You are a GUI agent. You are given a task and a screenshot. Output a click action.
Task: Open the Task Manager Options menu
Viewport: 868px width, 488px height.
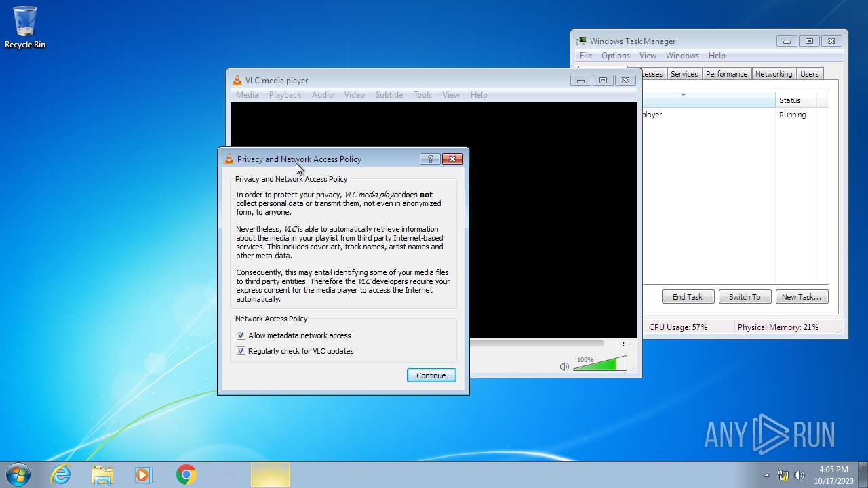click(616, 56)
